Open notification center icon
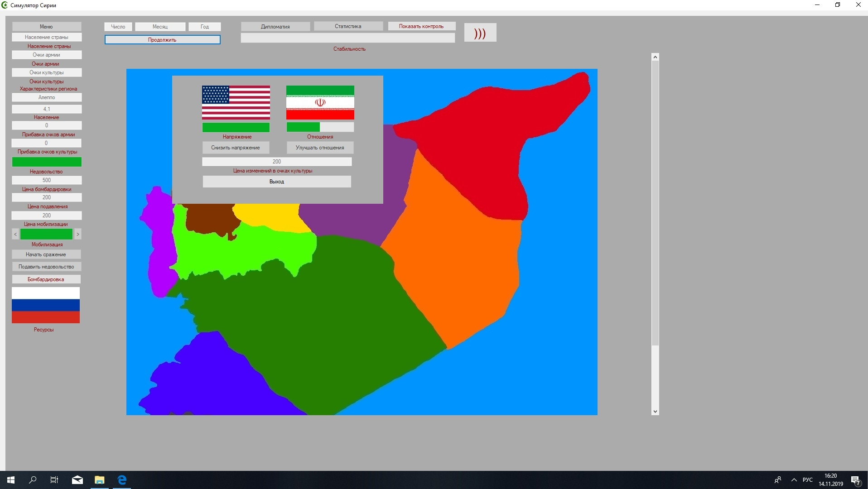The height and width of the screenshot is (489, 868). tap(856, 480)
